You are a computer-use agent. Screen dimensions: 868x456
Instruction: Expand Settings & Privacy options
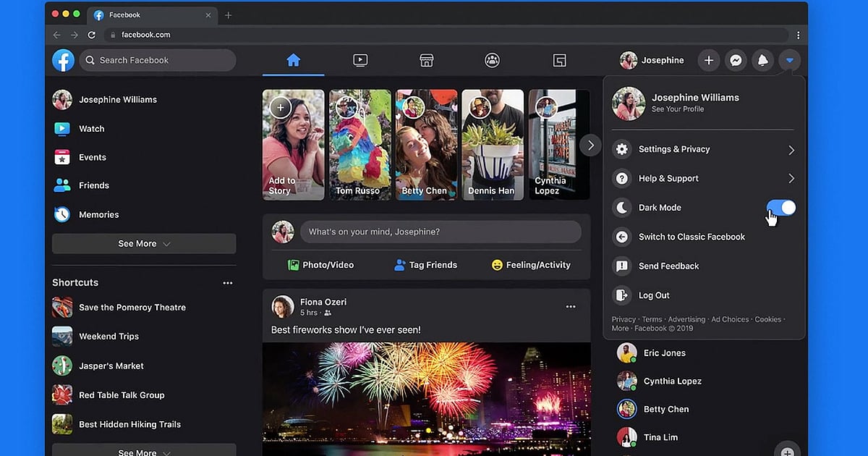click(x=673, y=149)
